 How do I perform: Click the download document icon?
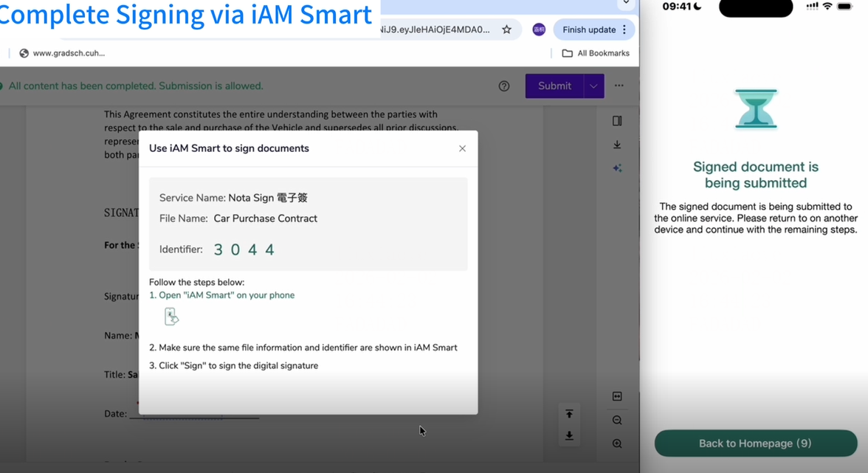tap(617, 145)
